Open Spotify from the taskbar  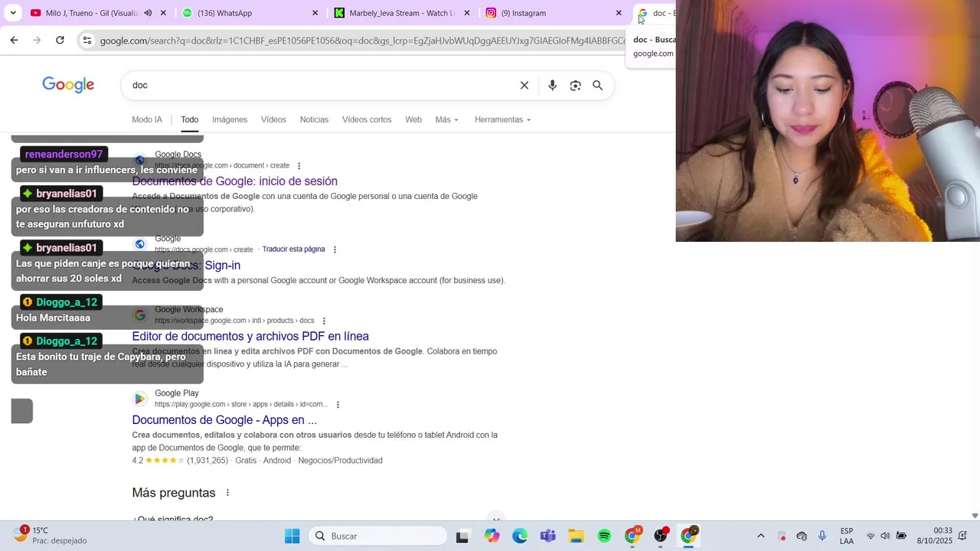pos(605,536)
